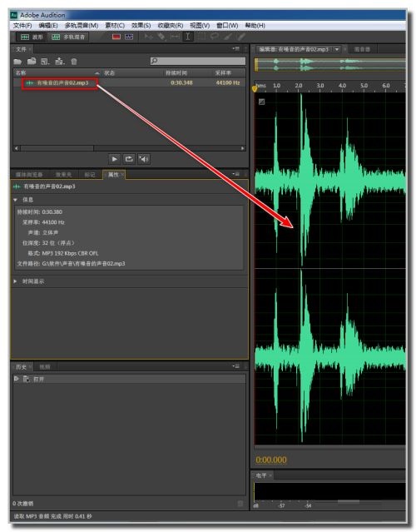Open the 视图(V) menu
This screenshot has width=416, height=532.
[x=200, y=26]
